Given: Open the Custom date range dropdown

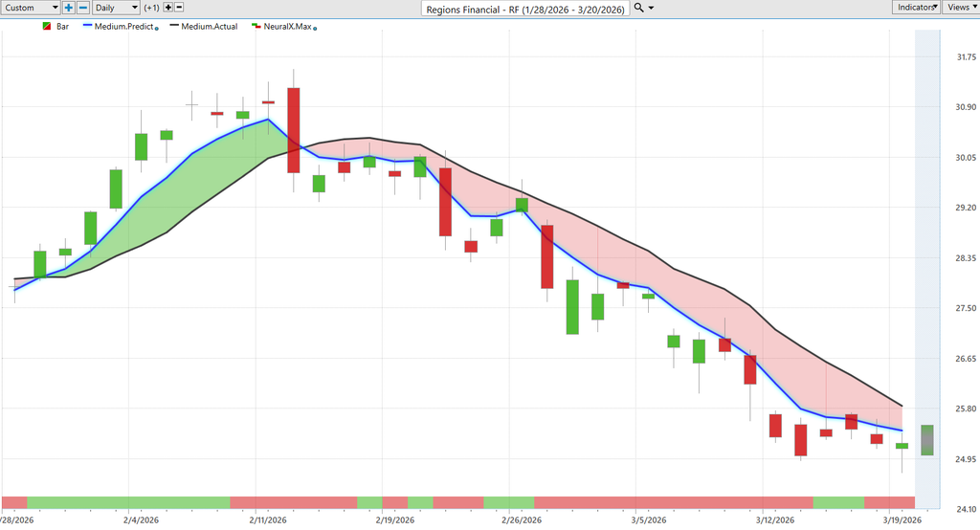Looking at the screenshot, I should click(x=32, y=8).
